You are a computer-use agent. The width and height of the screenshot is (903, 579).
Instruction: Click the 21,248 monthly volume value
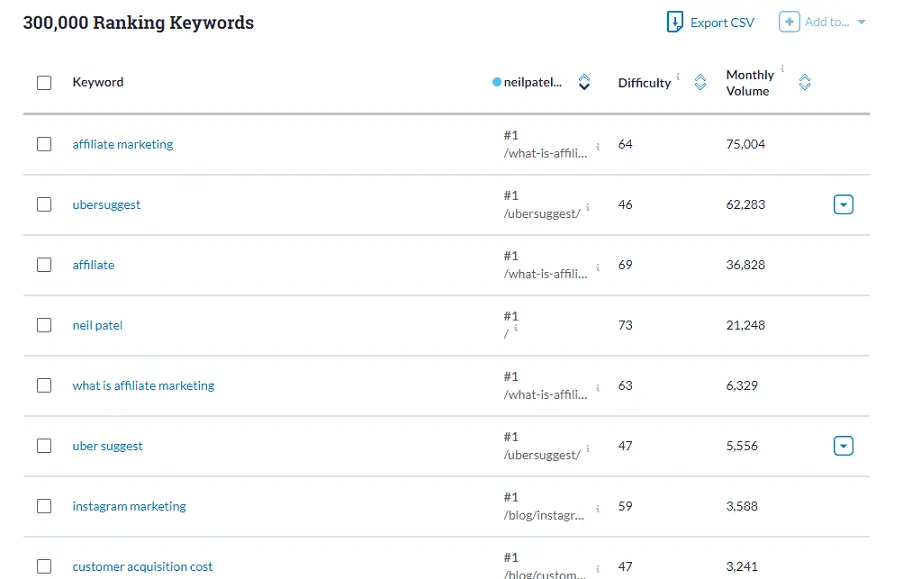tap(745, 325)
